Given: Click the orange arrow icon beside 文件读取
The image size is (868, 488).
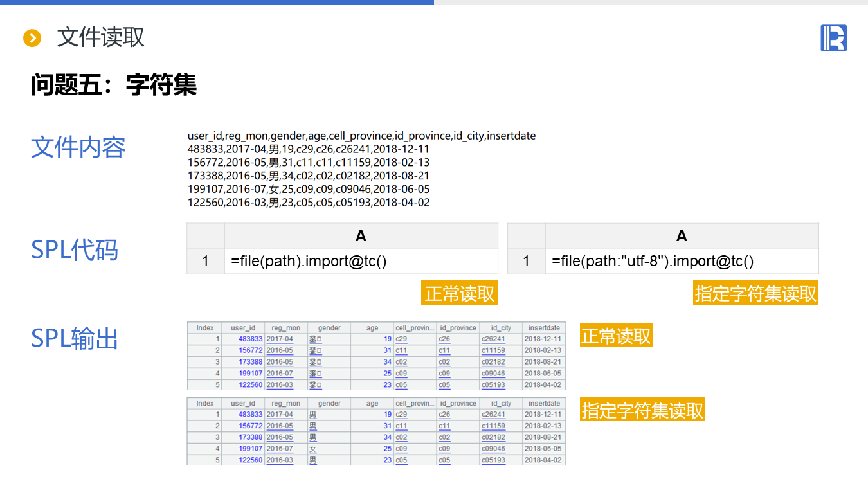Looking at the screenshot, I should [x=32, y=38].
